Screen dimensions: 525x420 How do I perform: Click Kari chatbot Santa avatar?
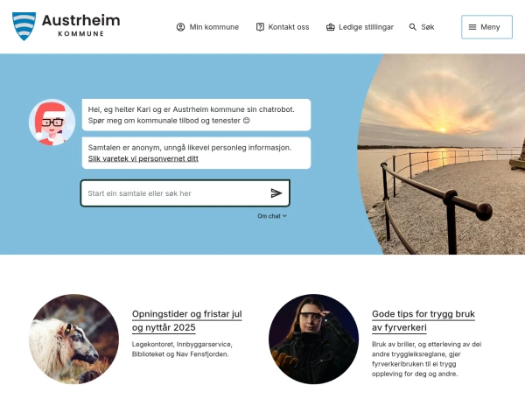52,122
